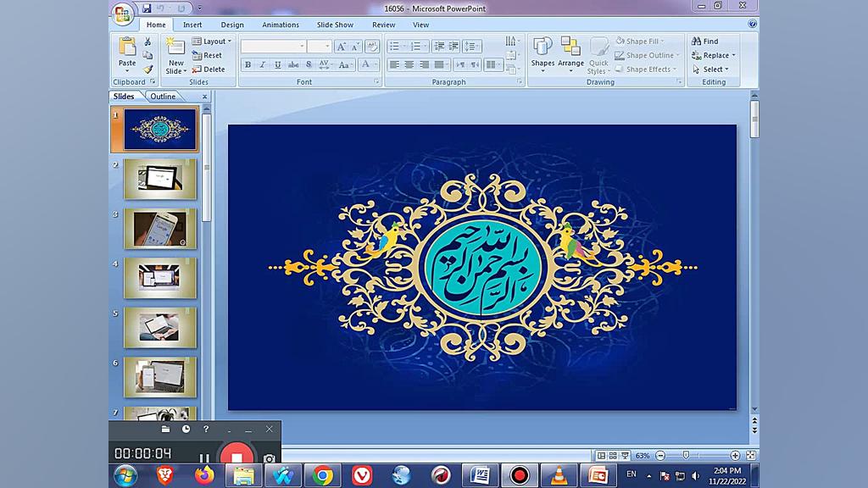Toggle Underline formatting
The width and height of the screenshot is (868, 488).
click(x=278, y=64)
